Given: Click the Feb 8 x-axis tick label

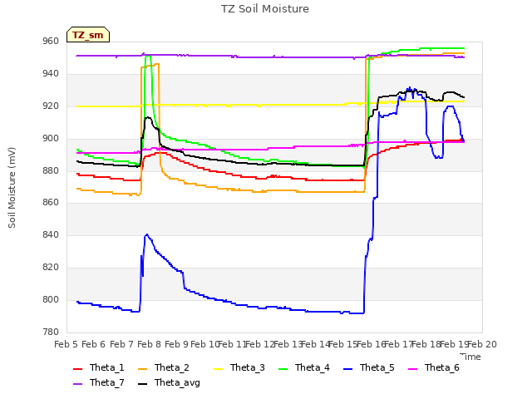Looking at the screenshot, I should point(150,345).
